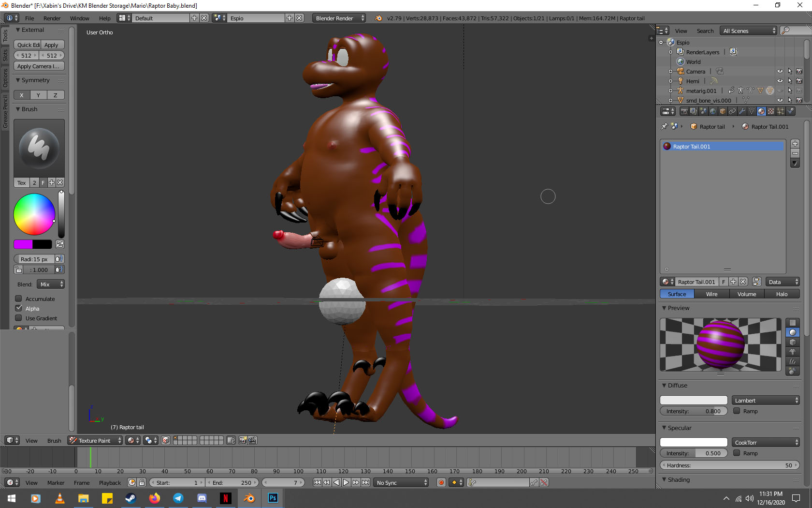This screenshot has height=508, width=812.
Task: Click the brush color wheel
Action: coord(34,214)
